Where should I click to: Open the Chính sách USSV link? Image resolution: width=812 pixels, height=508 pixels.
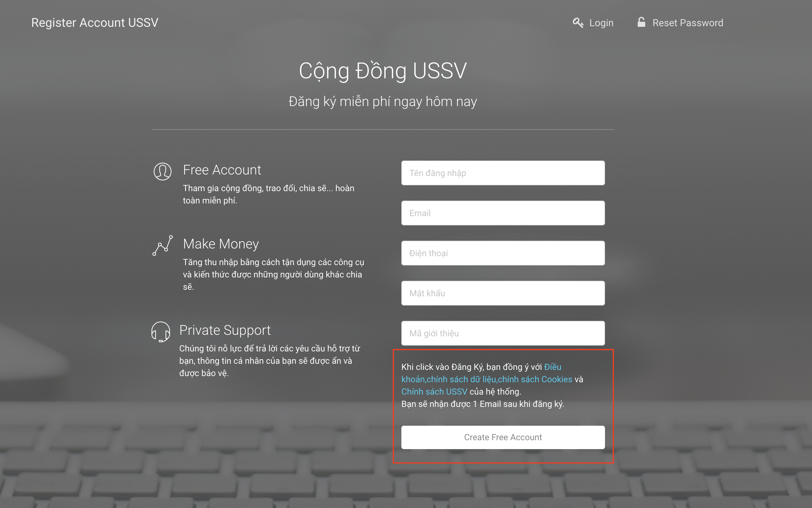(x=434, y=391)
